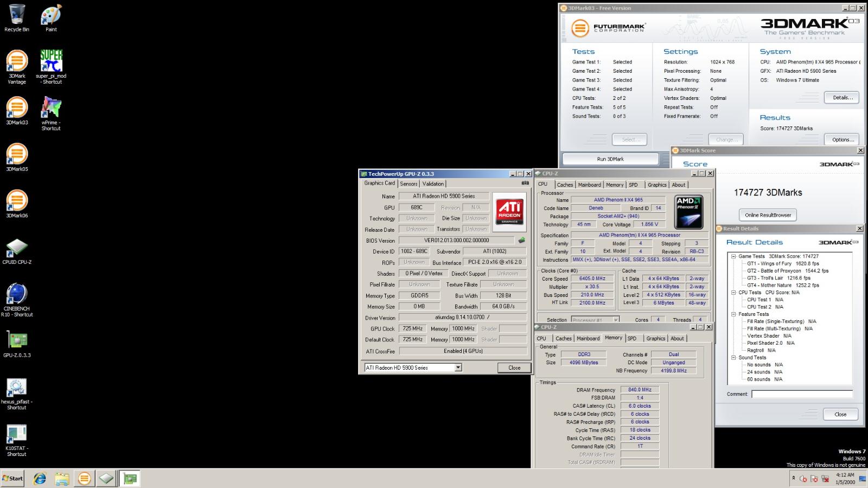Open the Graphics tab in lower CPU-Z window

(x=656, y=339)
